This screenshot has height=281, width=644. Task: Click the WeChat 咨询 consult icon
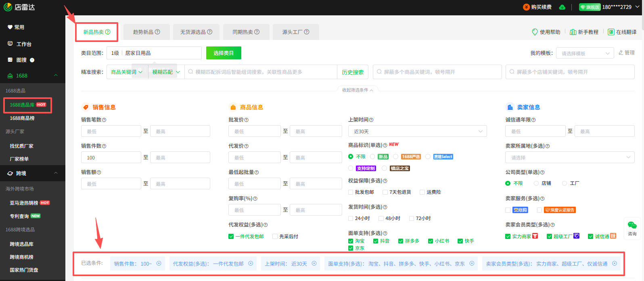tap(632, 226)
